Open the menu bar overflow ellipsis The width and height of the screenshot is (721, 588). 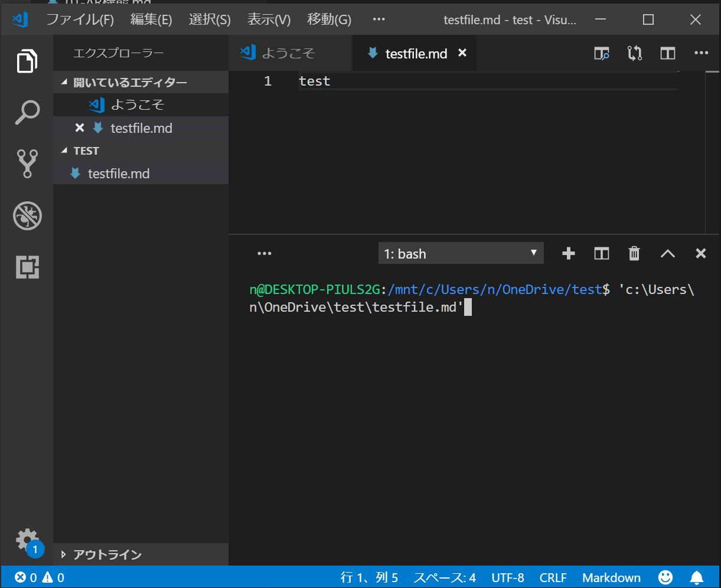(379, 19)
